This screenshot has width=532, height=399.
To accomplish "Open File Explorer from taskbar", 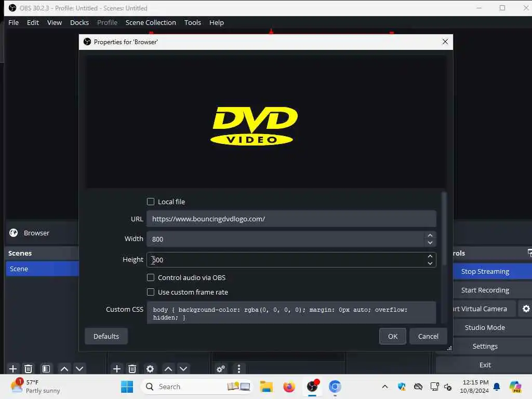I will click(x=267, y=387).
